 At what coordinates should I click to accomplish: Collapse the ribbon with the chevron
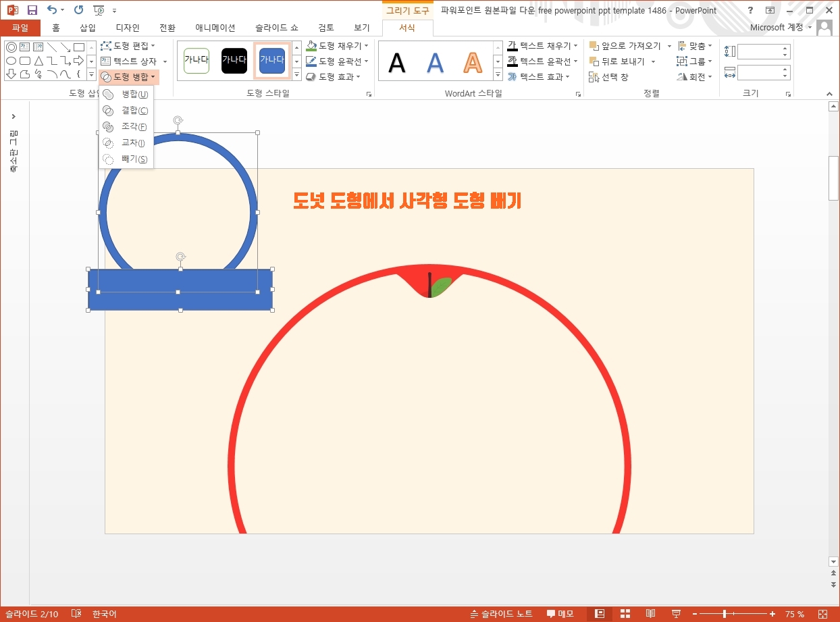pyautogui.click(x=830, y=94)
